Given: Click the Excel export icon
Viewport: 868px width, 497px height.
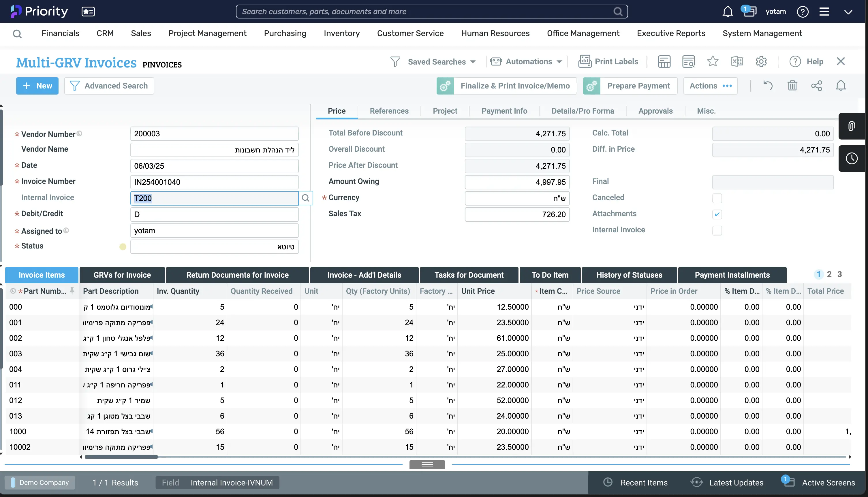Looking at the screenshot, I should click(737, 62).
